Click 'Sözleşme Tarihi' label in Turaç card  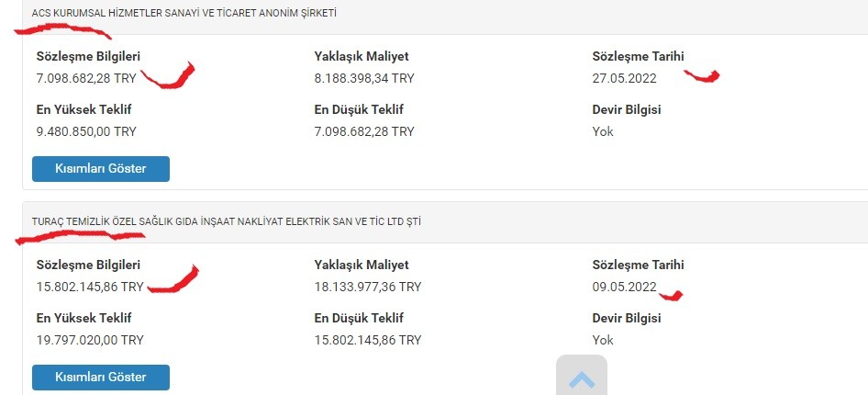pyautogui.click(x=639, y=265)
